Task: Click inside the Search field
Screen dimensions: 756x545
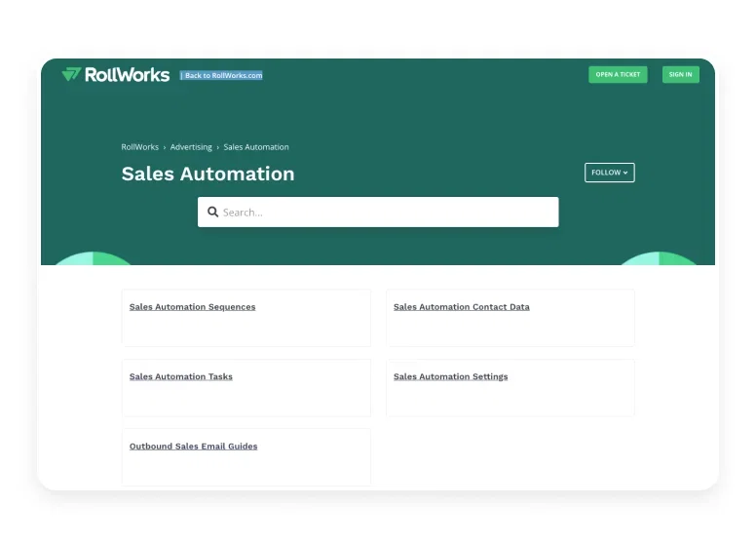Action: point(378,212)
